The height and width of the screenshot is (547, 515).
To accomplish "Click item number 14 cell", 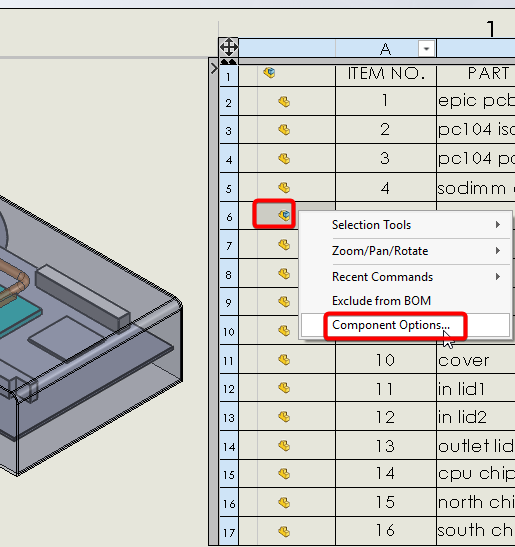I will [x=386, y=474].
